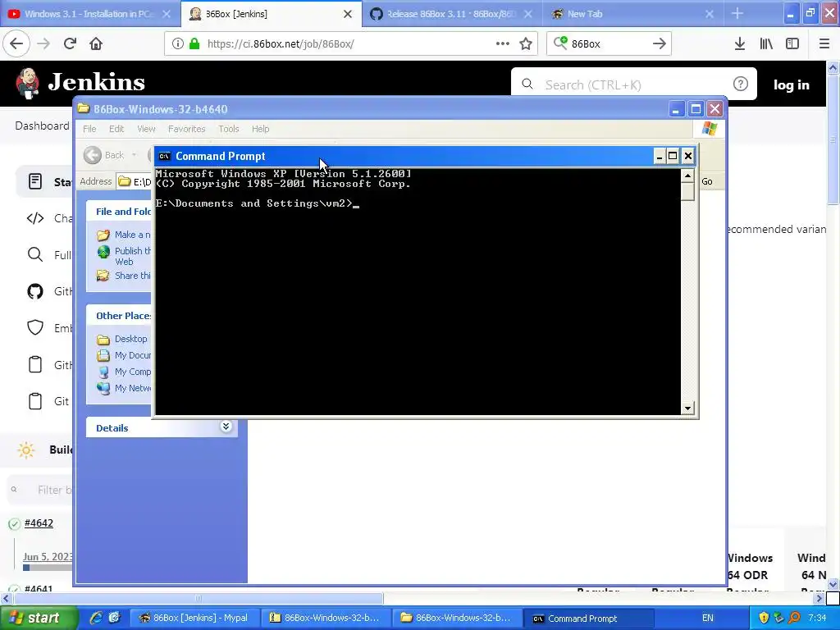Open Favorites menu in Explorer window
Viewport: 840px width, 630px height.
186,129
